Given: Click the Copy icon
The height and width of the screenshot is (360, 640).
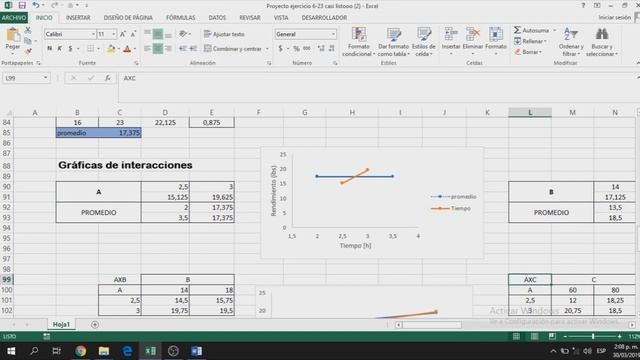Looking at the screenshot, I should coord(28,41).
